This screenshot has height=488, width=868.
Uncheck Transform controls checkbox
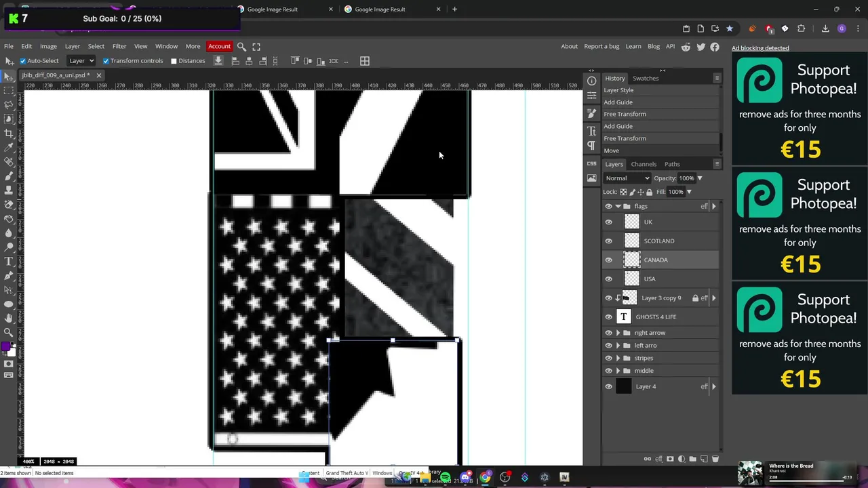point(106,61)
